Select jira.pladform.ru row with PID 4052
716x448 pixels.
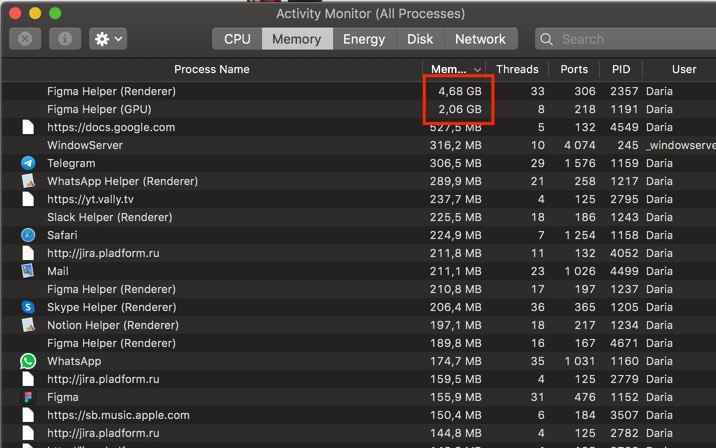[x=358, y=253]
